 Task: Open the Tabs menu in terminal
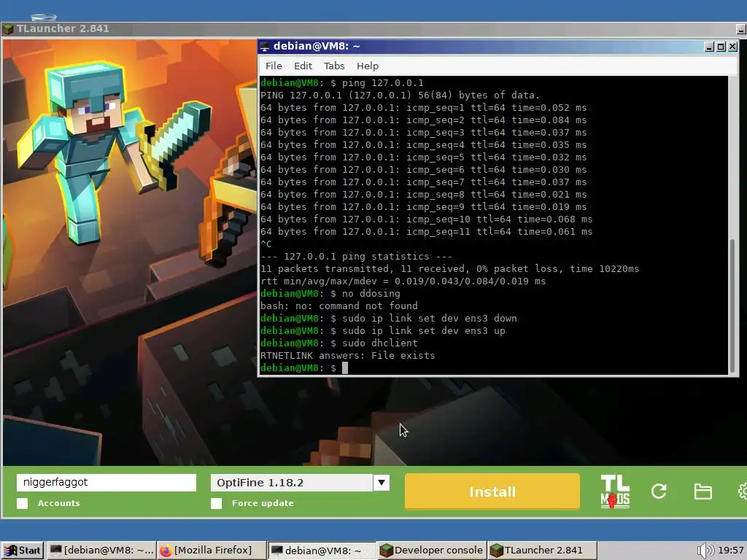coord(334,66)
